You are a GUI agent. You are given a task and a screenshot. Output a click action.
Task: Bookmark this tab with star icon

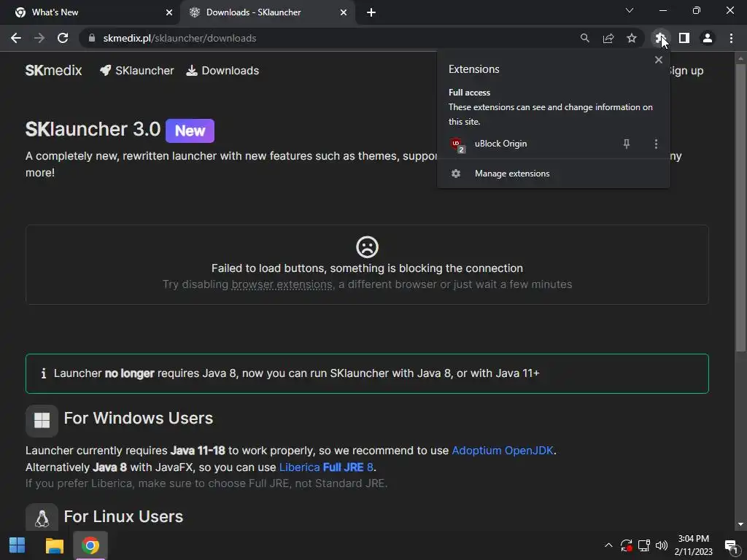631,38
